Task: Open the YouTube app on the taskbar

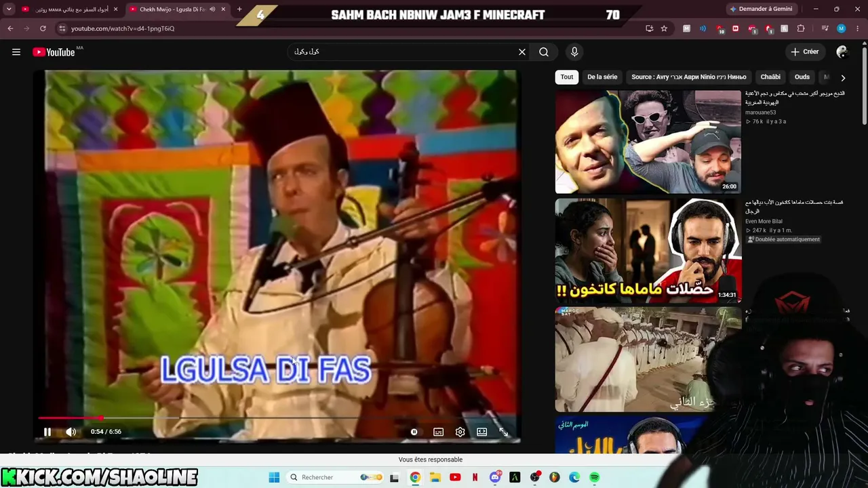Action: [x=455, y=478]
